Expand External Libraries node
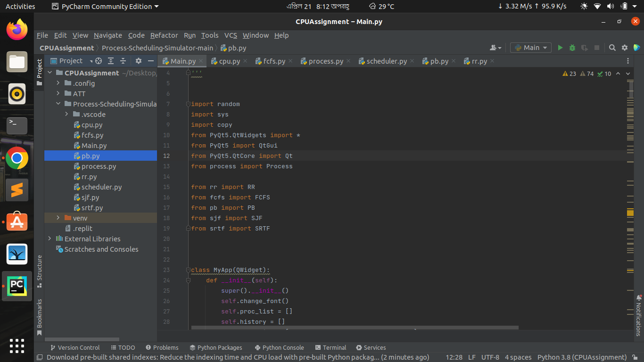This screenshot has height=362, width=644. pyautogui.click(x=50, y=239)
